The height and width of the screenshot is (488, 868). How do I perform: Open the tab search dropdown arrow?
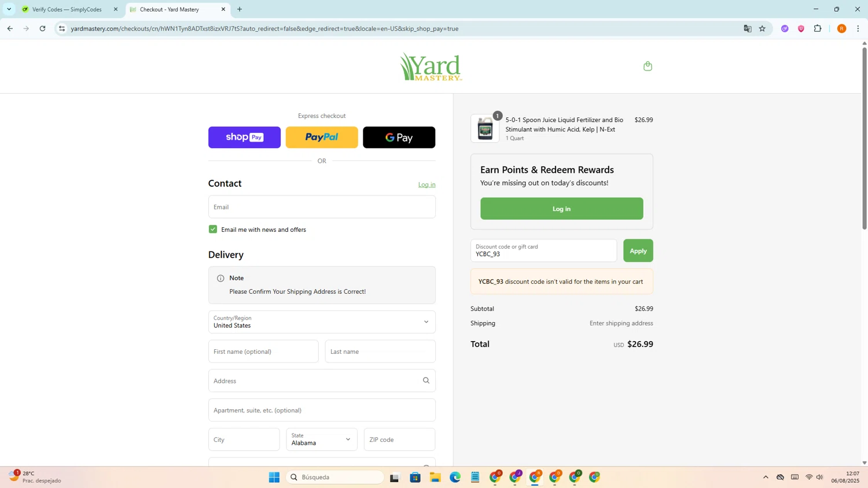tap(9, 9)
